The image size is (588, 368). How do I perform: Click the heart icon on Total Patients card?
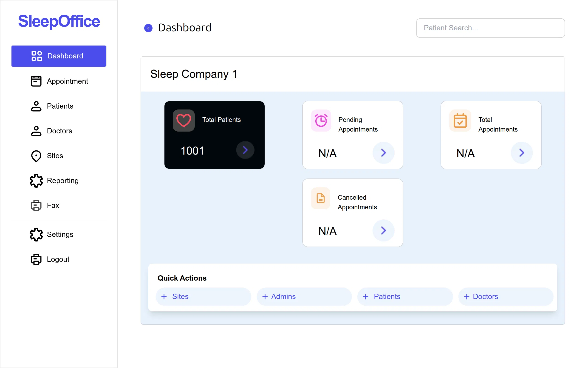pyautogui.click(x=184, y=121)
